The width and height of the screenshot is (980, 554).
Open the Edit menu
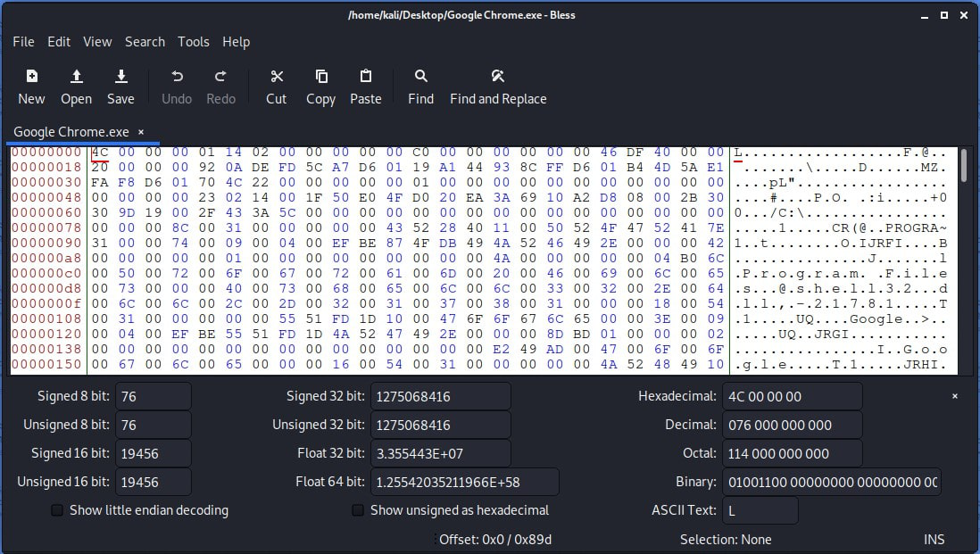click(x=59, y=42)
